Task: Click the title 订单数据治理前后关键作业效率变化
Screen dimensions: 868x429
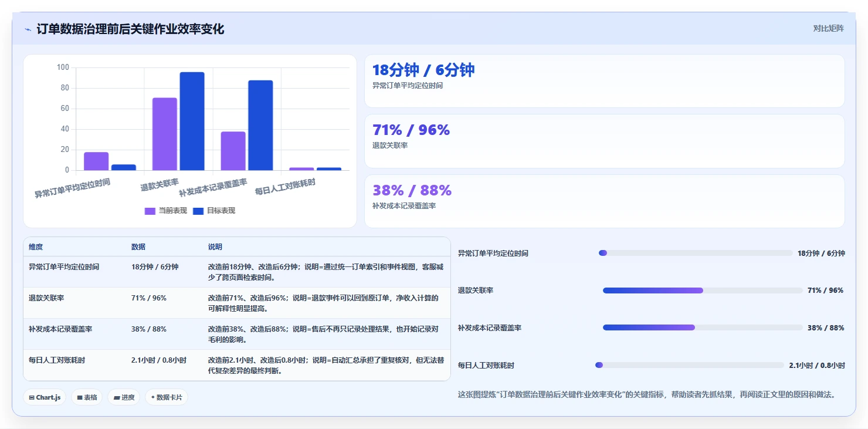Action: [130, 29]
